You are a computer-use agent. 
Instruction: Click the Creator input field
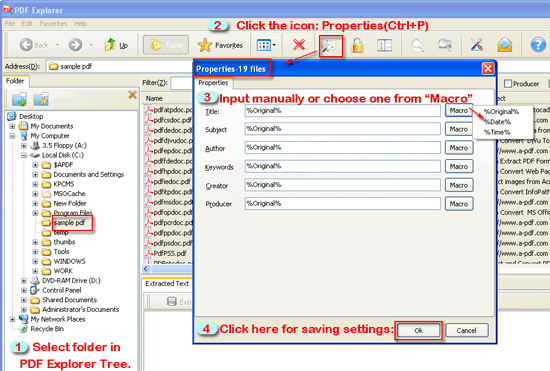342,185
